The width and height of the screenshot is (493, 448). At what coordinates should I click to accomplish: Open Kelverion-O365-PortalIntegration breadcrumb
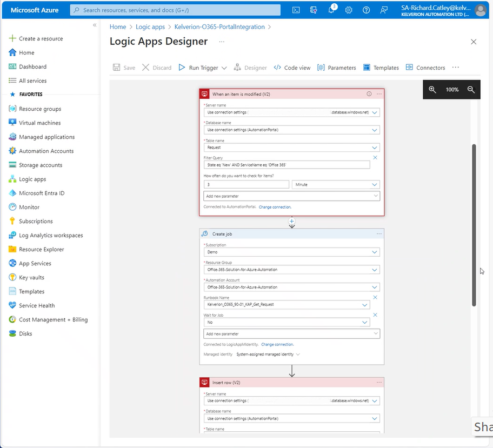tap(219, 26)
